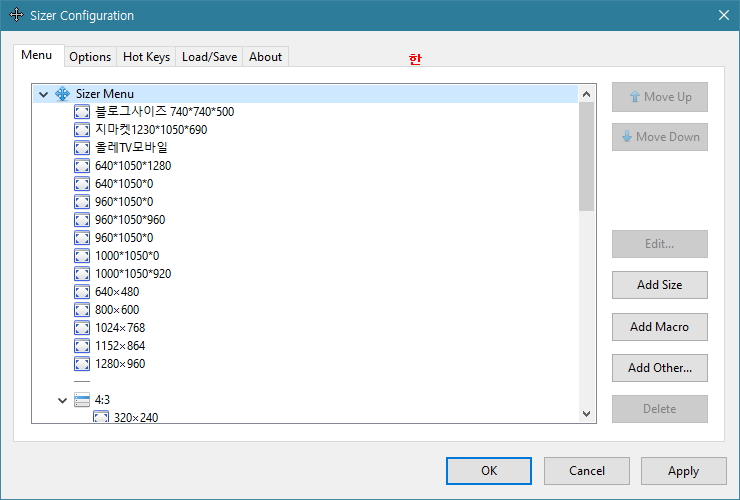This screenshot has height=500, width=740.
Task: Select the 960*1050*960 entry
Action: pos(130,220)
